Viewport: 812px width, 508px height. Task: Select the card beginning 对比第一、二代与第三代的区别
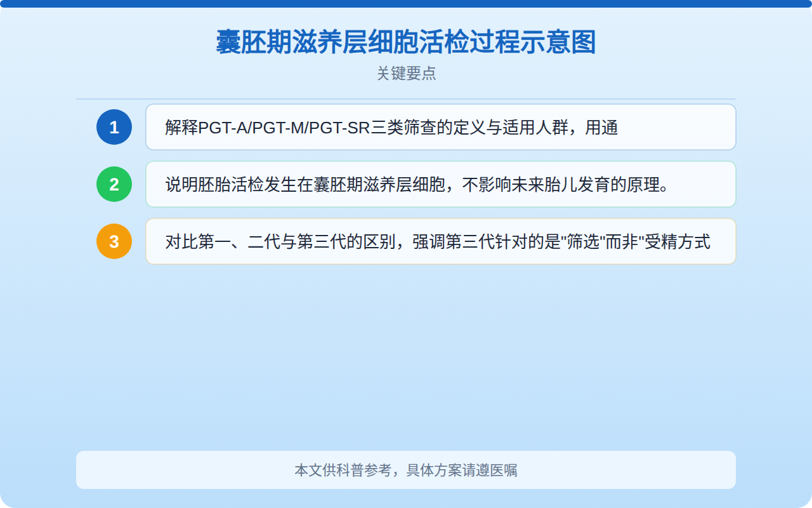pos(441,241)
